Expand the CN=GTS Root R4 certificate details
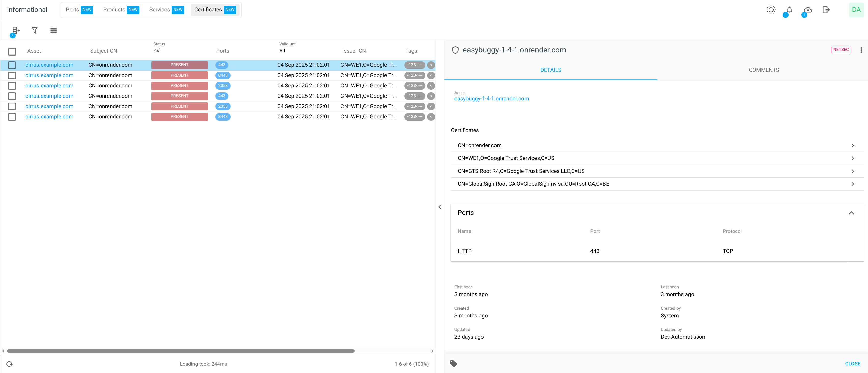The height and width of the screenshot is (373, 868). pos(853,171)
